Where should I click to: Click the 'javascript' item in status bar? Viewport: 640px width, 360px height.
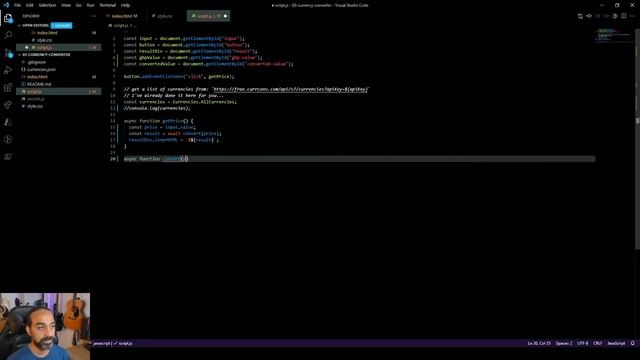coord(102,343)
